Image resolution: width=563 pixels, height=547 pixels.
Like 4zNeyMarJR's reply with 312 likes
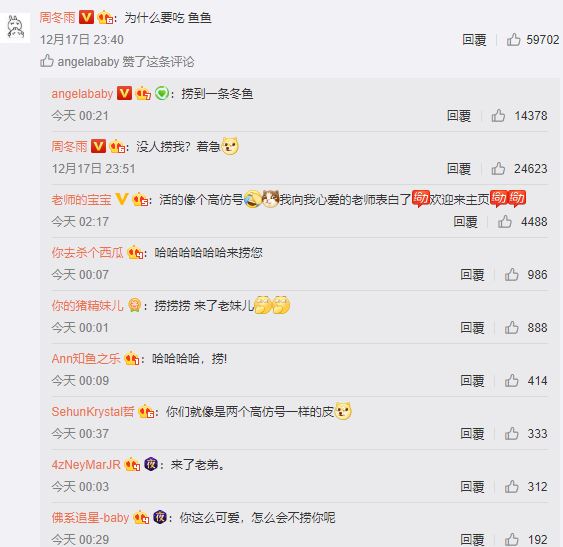[512, 487]
